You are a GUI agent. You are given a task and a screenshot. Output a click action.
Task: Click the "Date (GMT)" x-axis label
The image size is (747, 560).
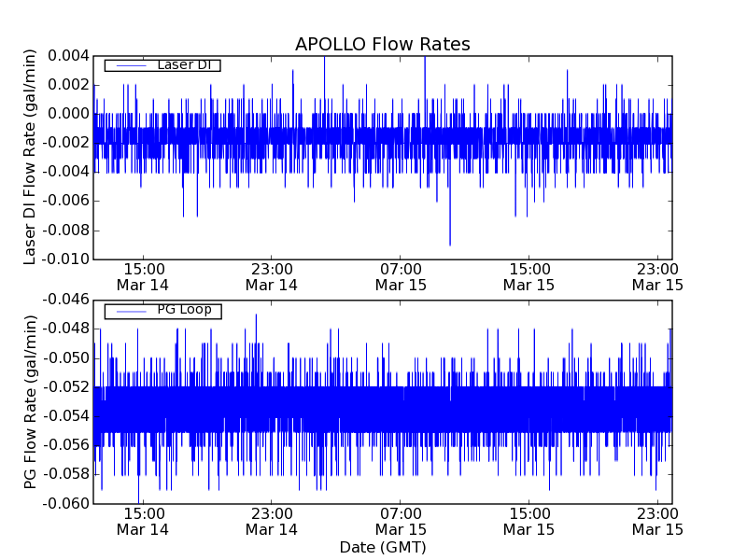point(382,547)
